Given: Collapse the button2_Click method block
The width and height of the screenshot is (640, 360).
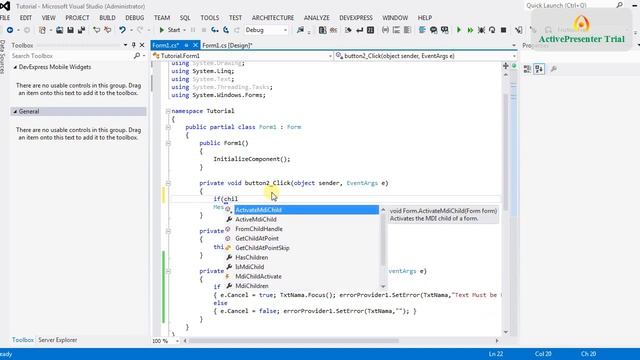Looking at the screenshot, I should 168,183.
